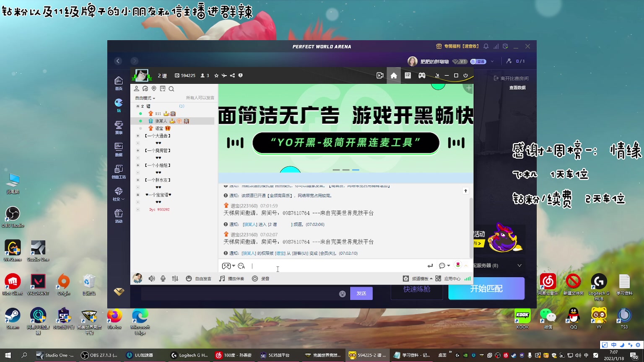Select the locked ♥一个宝宝谱♥ channel

pos(158,195)
